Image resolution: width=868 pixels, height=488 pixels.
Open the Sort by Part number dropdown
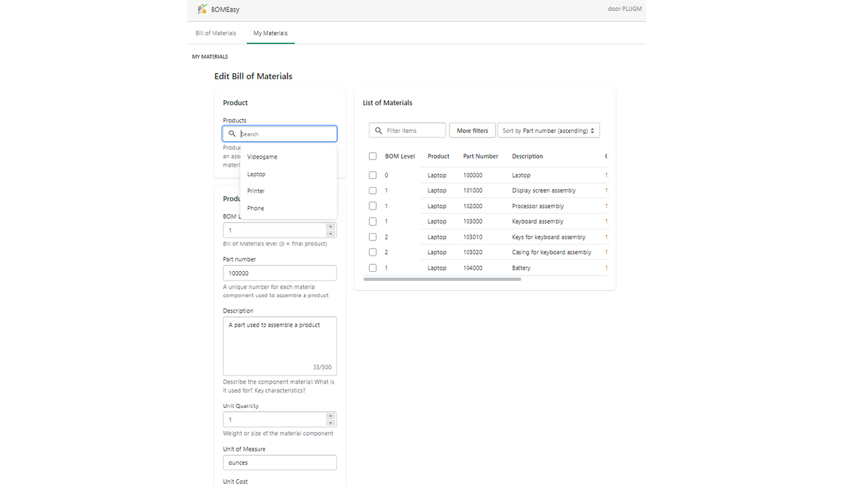549,130
